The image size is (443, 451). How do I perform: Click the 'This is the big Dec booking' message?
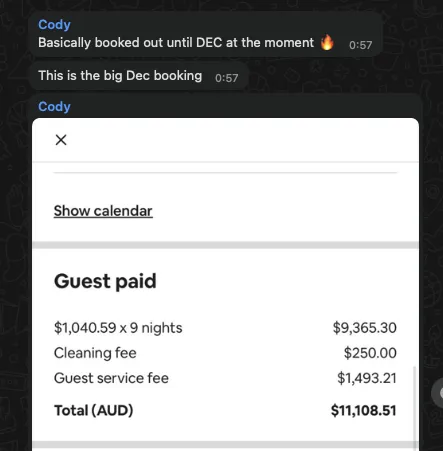(120, 76)
